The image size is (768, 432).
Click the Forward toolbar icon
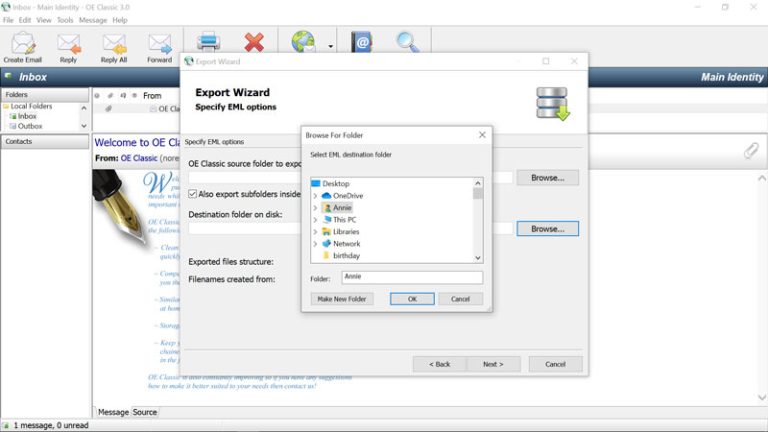pyautogui.click(x=160, y=46)
